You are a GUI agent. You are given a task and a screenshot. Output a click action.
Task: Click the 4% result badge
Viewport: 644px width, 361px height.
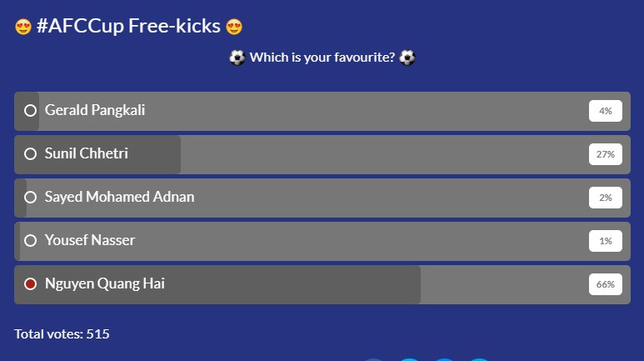pyautogui.click(x=606, y=111)
